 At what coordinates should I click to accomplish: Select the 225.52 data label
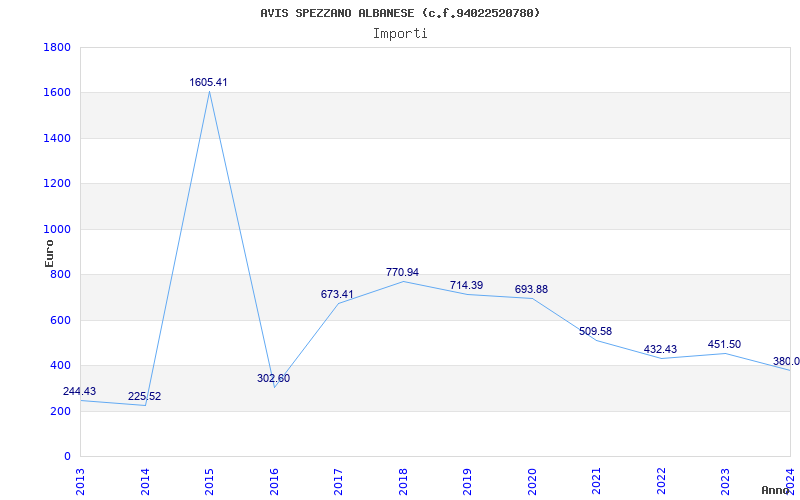pos(144,397)
